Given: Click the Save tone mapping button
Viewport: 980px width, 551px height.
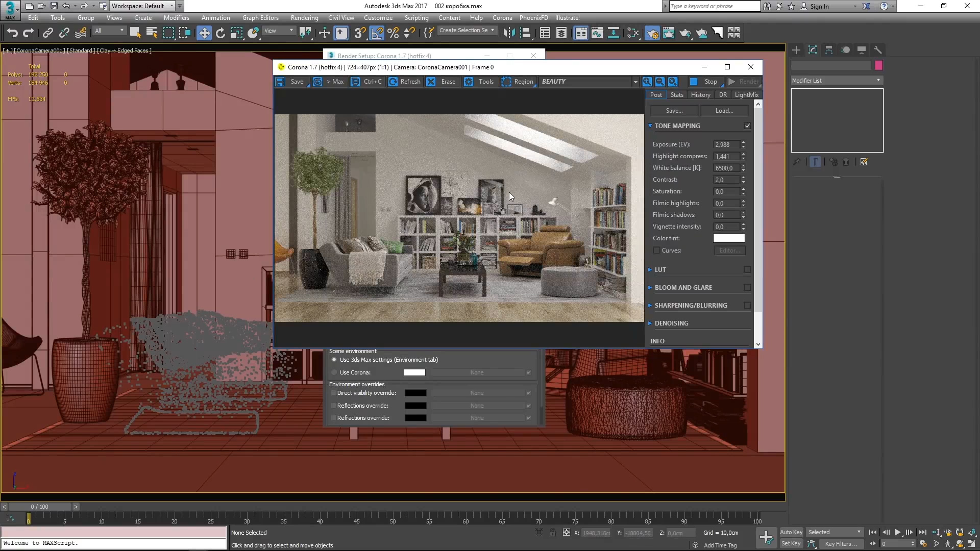Looking at the screenshot, I should click(x=674, y=110).
